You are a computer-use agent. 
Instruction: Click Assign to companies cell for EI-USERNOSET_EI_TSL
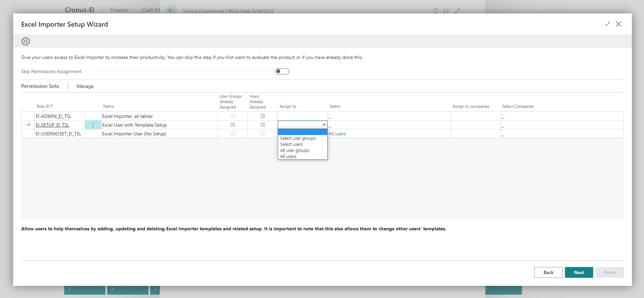tap(476, 134)
